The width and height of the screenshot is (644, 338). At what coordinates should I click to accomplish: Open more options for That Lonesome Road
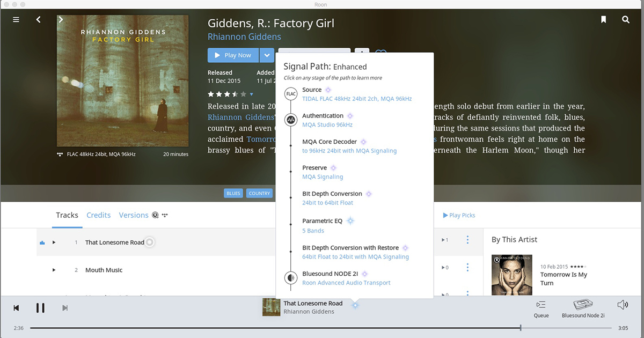click(x=467, y=239)
